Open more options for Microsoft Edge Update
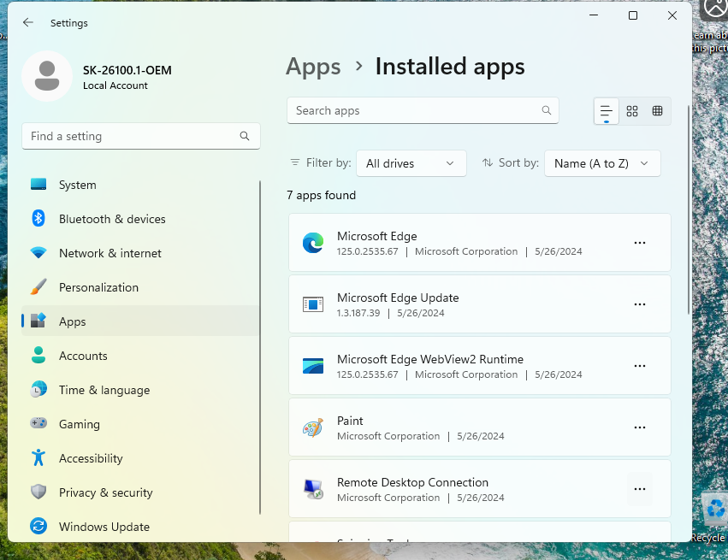Screen dimensions: 728x560 (640, 304)
